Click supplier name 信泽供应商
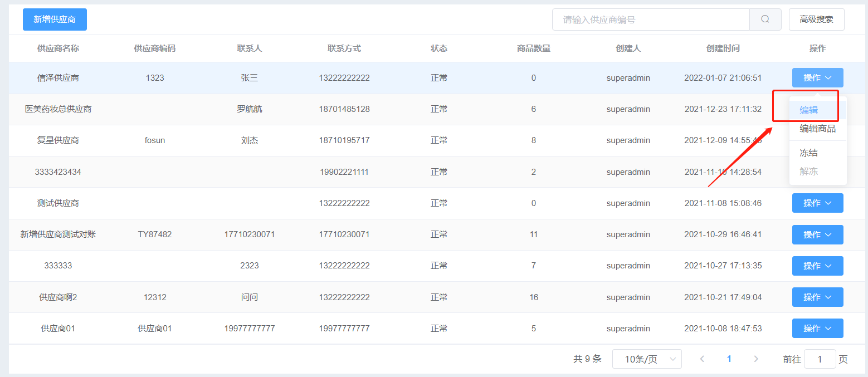Viewport: 868px width, 377px height. point(58,78)
